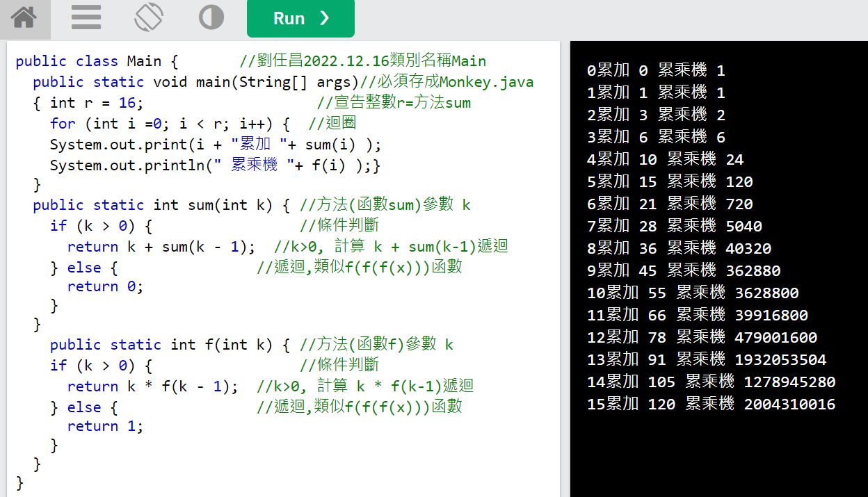Screen dimensions: 868x497
Task: Run the Java code
Action: click(x=300, y=18)
